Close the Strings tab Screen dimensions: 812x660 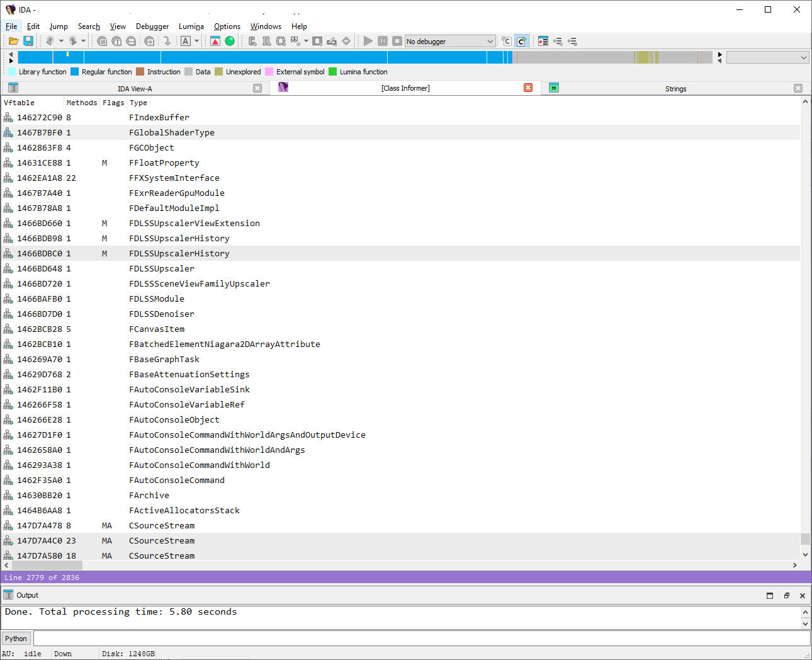click(798, 88)
